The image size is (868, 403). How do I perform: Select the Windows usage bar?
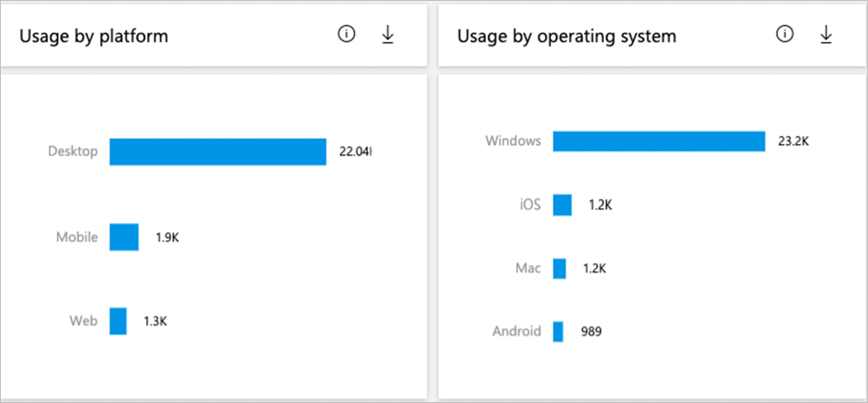coord(658,141)
